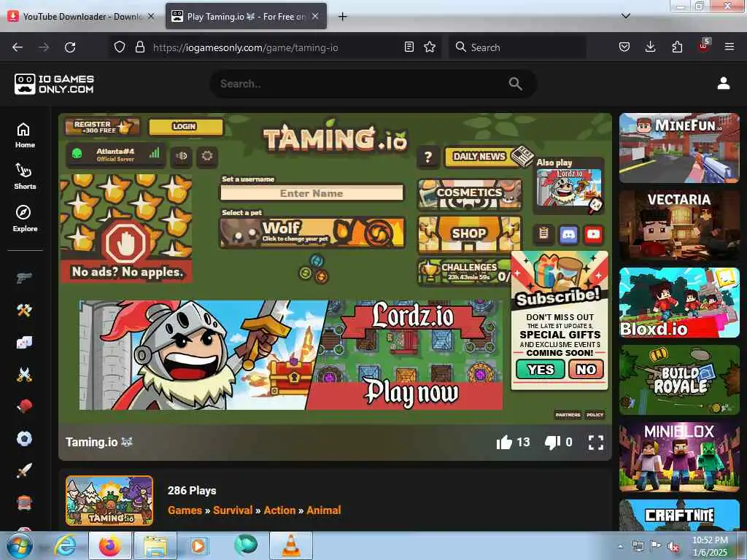Open the Animal category link

323,510
